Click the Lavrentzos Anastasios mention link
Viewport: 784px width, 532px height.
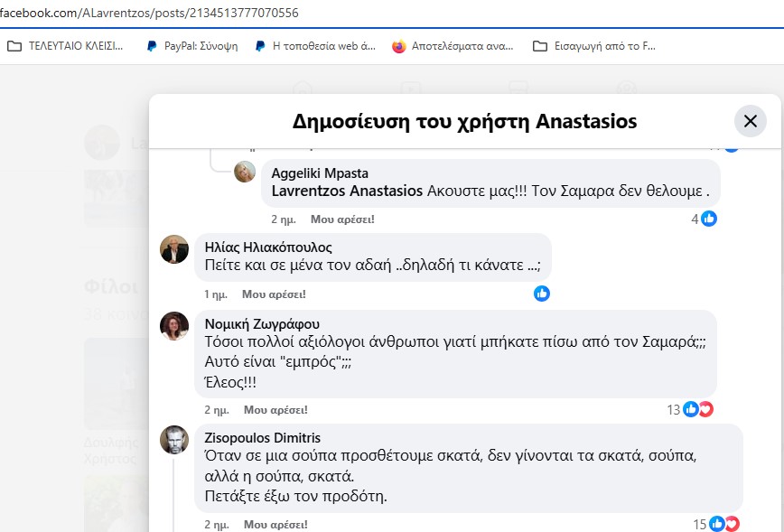[347, 191]
